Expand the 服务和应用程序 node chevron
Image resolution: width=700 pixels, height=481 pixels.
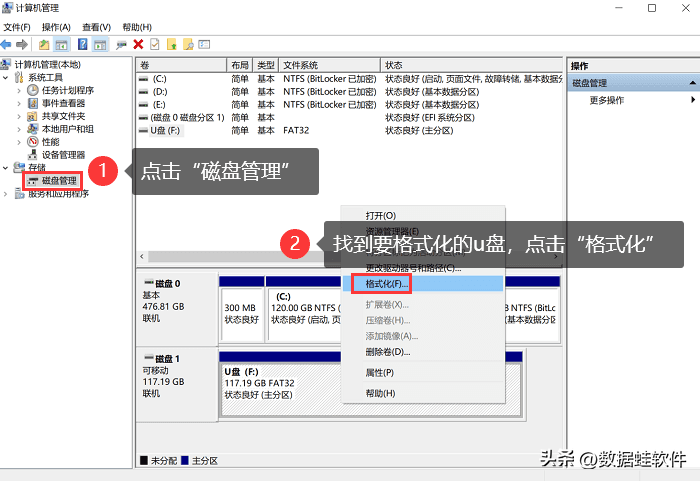tap(5, 194)
